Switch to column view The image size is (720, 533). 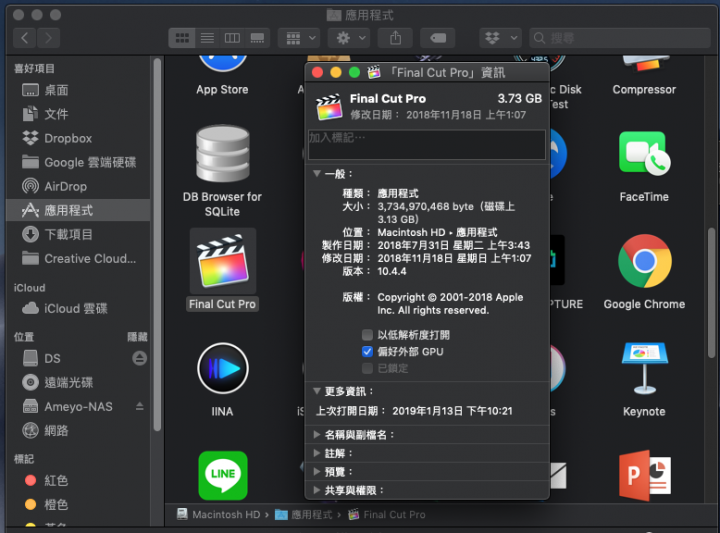tap(232, 38)
